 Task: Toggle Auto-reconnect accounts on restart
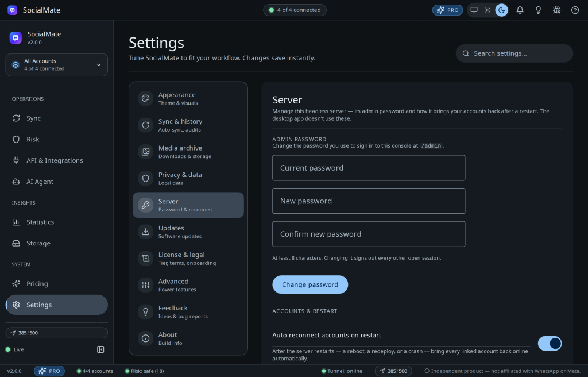[550, 343]
